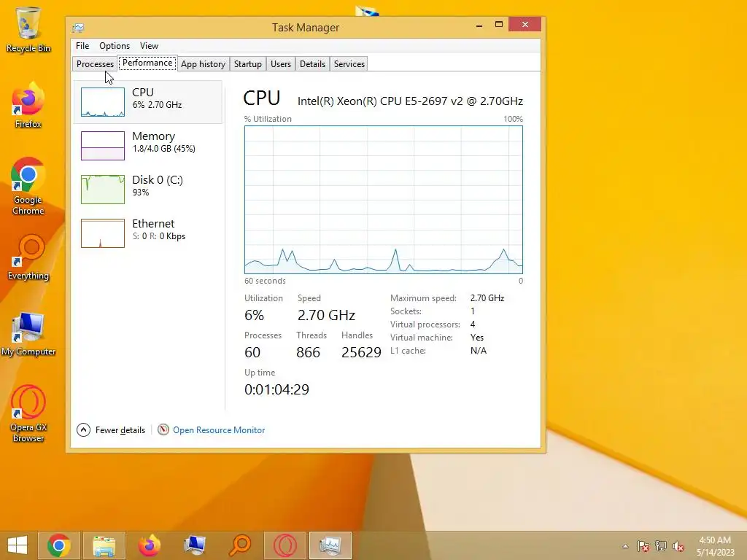Select the Memory mini graph thumbnail
Image resolution: width=747 pixels, height=560 pixels.
pyautogui.click(x=103, y=146)
